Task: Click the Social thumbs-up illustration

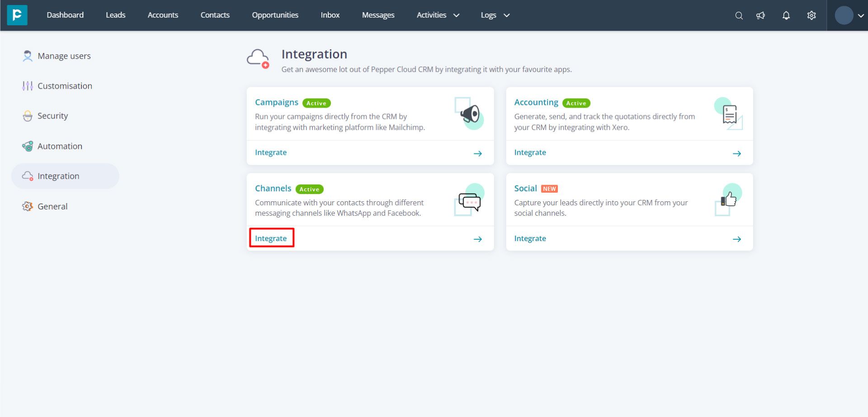Action: (729, 199)
